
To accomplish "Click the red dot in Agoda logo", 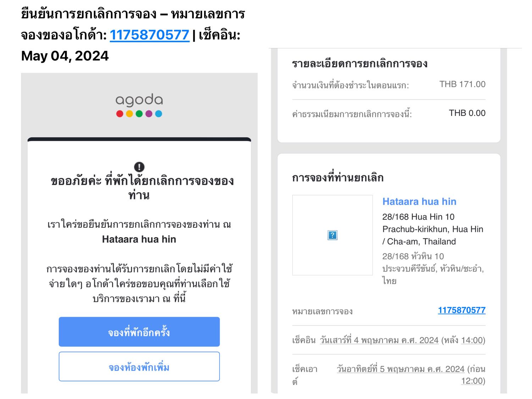I will (120, 114).
